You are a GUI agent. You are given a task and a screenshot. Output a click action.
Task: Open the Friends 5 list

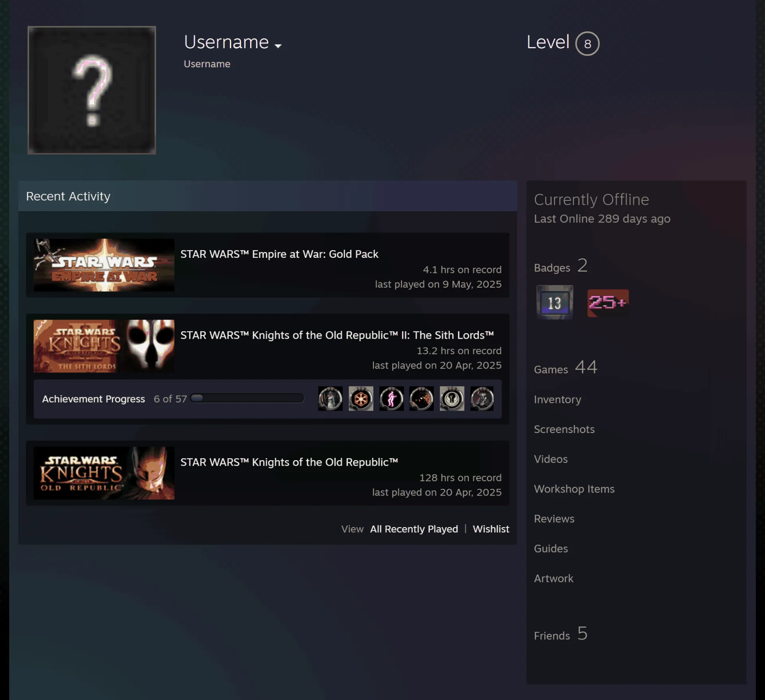tap(561, 634)
